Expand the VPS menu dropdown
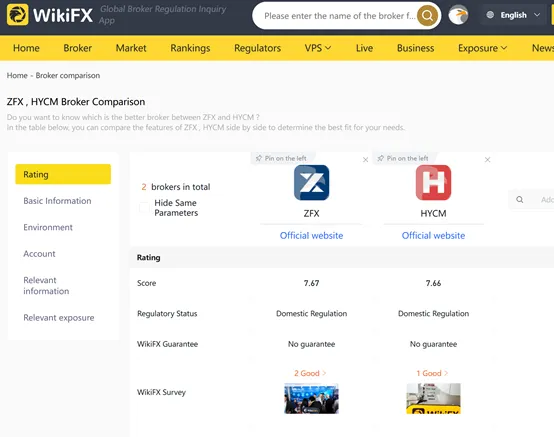 (318, 48)
